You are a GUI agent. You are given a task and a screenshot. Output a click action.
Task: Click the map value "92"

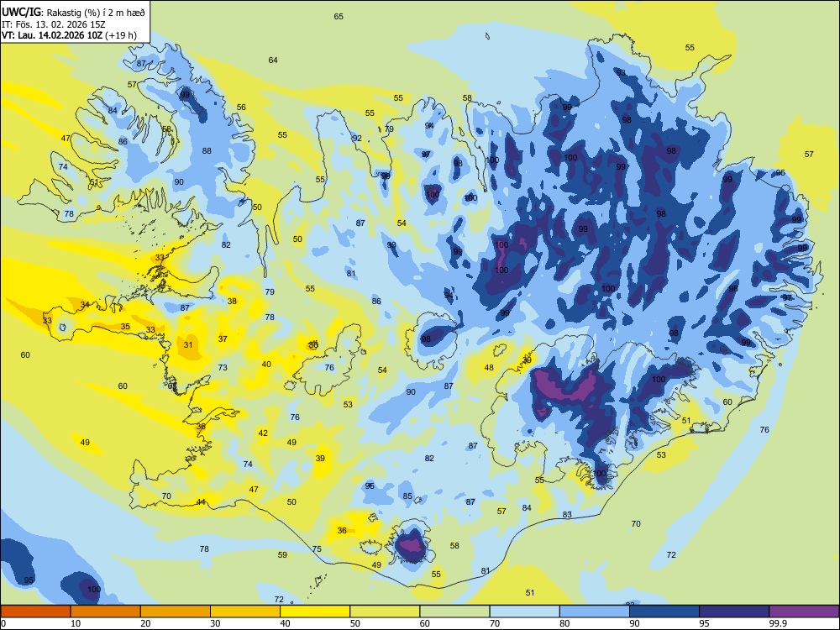pos(357,139)
